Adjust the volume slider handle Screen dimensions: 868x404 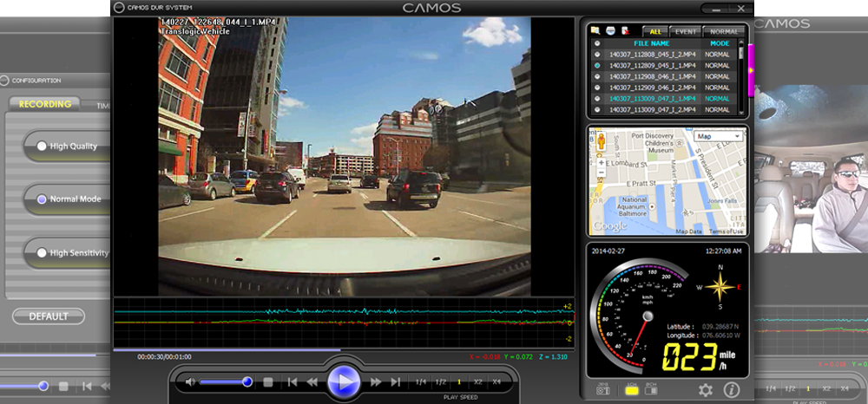(247, 382)
